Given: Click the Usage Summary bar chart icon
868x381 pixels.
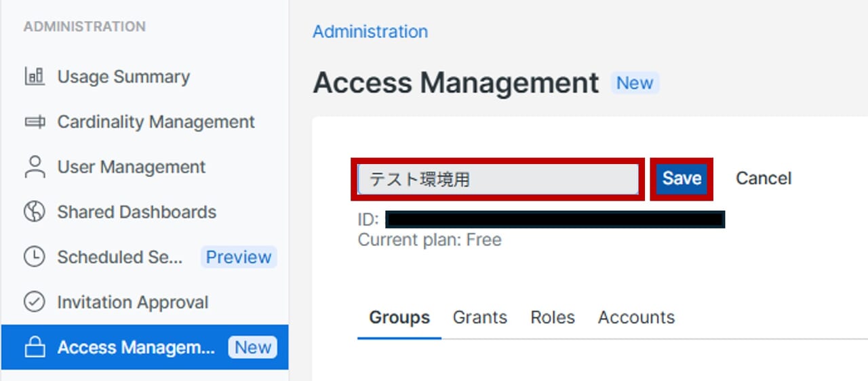Looking at the screenshot, I should pos(35,77).
